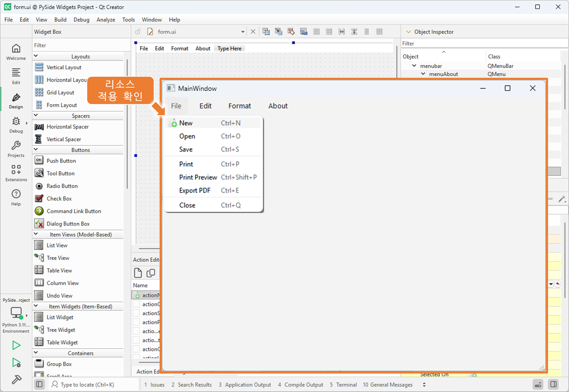Click New action icon in Action Editor

pyautogui.click(x=138, y=273)
